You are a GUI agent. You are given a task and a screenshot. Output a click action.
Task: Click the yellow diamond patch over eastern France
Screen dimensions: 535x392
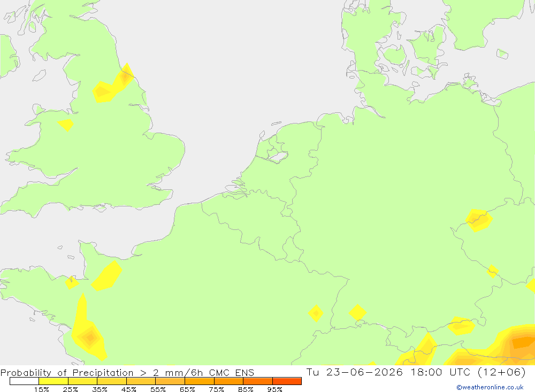(316, 313)
